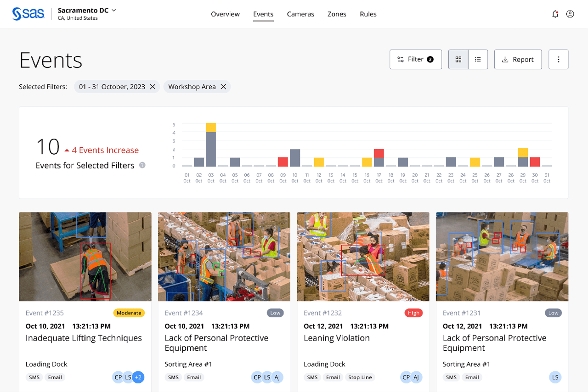Image resolution: width=588 pixels, height=392 pixels.
Task: Remove the 01 - 31 October, 2023 filter
Action: (x=153, y=87)
